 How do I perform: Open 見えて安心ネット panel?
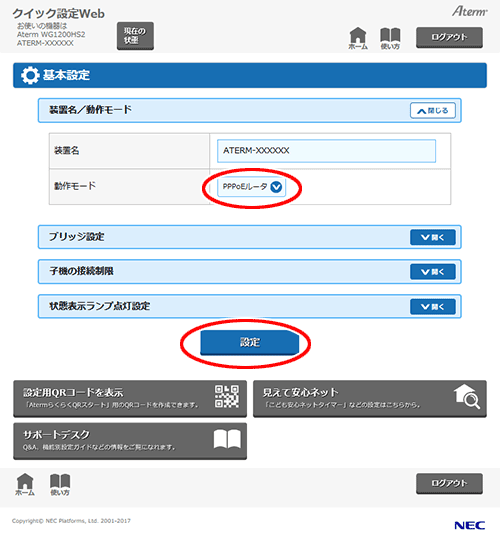pyautogui.click(x=370, y=398)
